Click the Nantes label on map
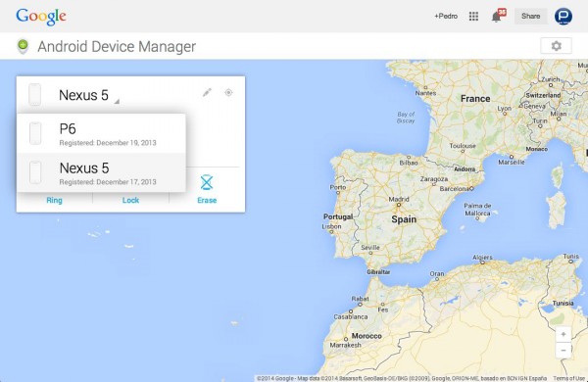Screen dimensions: 588x382 coord(425,93)
